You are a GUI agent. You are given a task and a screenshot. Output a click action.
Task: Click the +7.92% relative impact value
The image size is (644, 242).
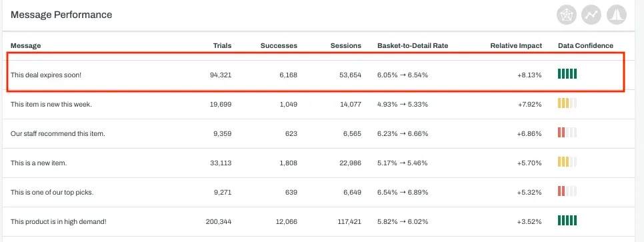coord(529,105)
